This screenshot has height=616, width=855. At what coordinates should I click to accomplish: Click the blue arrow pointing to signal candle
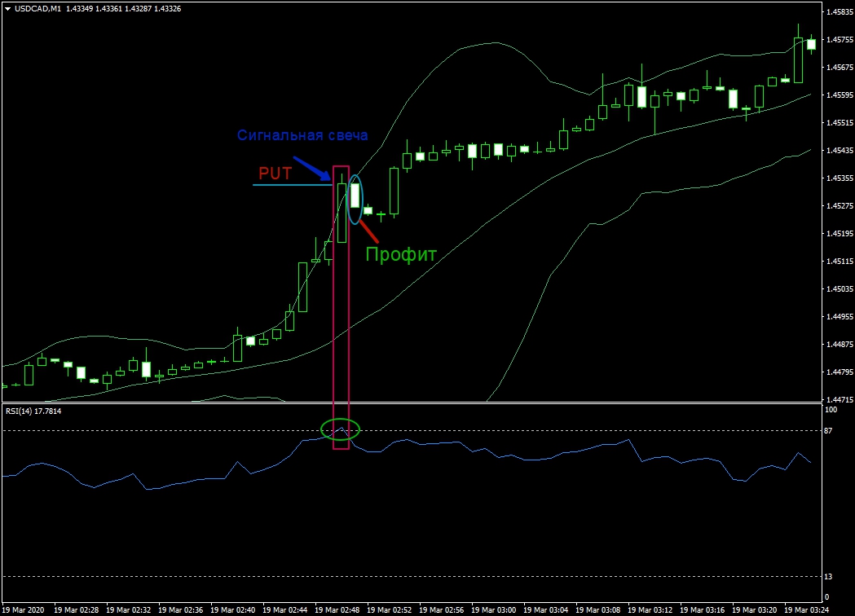(x=311, y=166)
